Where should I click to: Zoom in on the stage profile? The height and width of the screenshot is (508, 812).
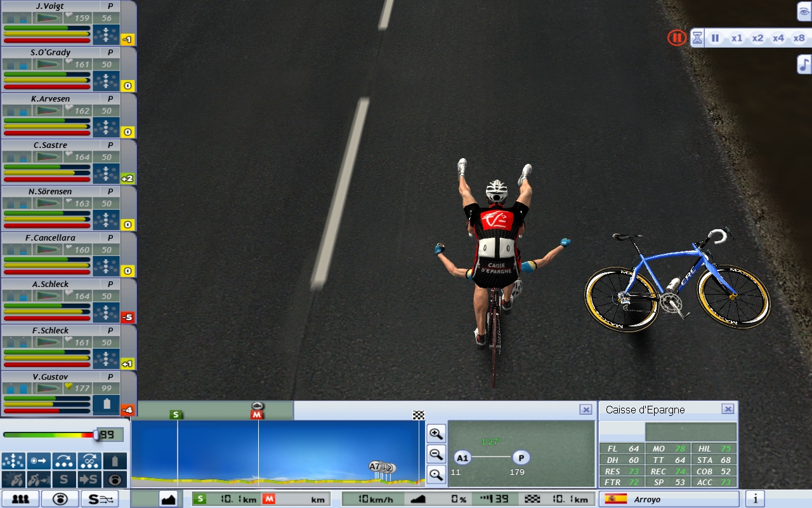tap(436, 434)
